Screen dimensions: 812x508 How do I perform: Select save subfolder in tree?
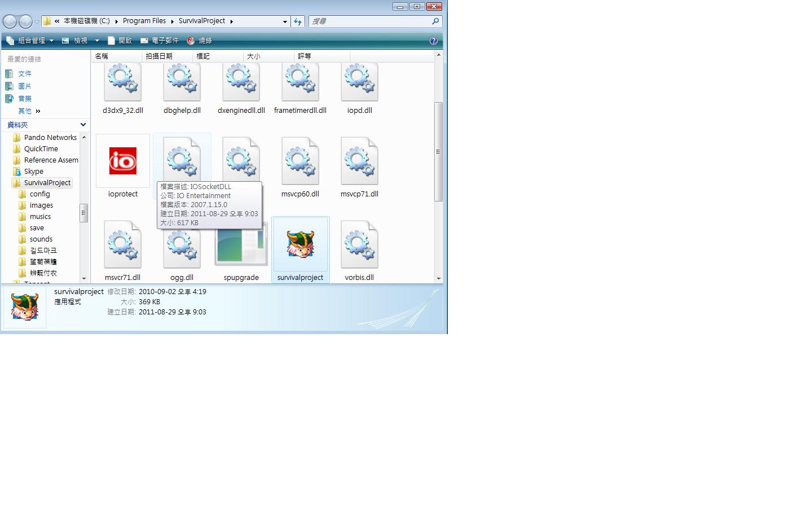[x=37, y=228]
